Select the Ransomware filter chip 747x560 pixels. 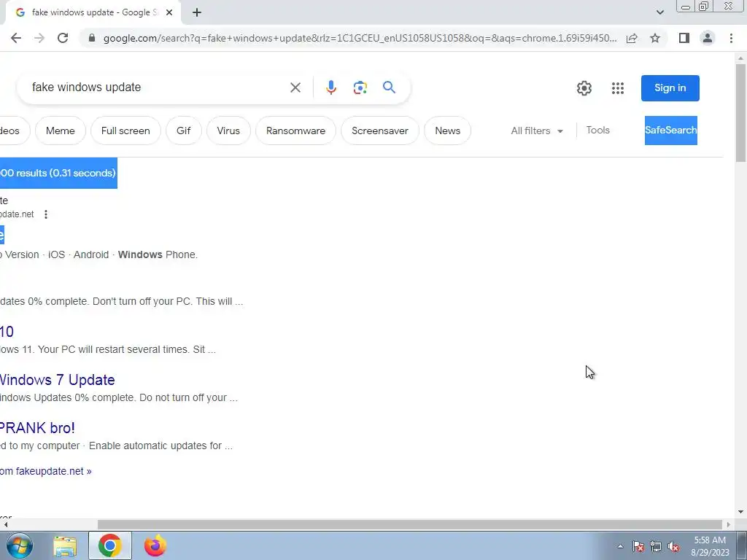click(x=296, y=131)
